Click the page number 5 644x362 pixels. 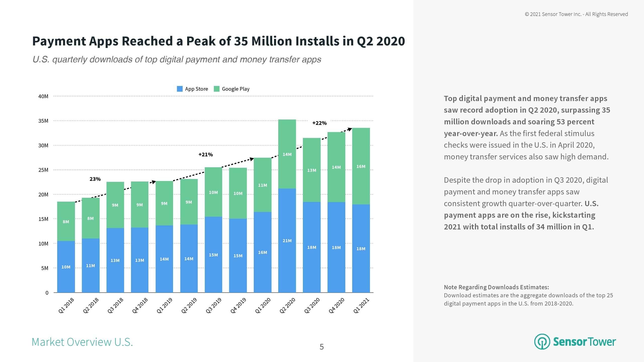[321, 347]
